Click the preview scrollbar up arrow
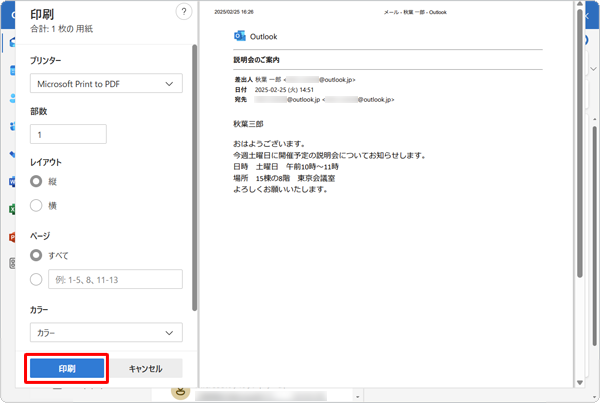600x403 pixels. click(580, 4)
